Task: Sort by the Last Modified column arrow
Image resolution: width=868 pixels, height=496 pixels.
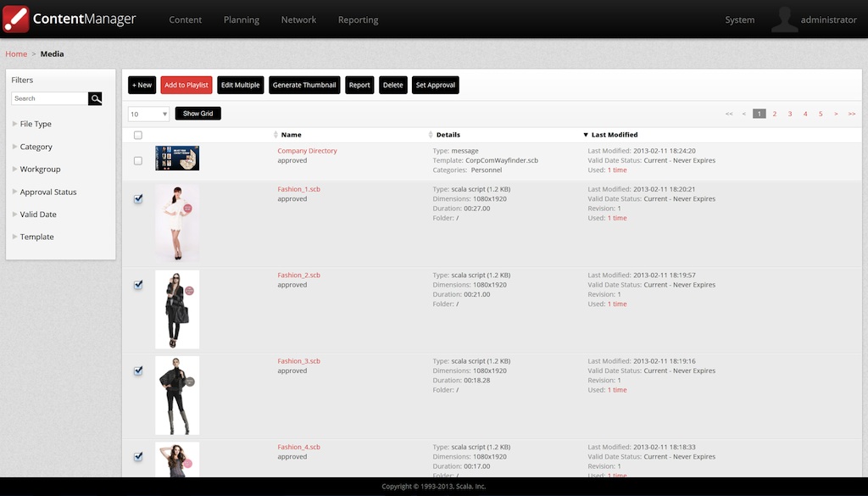Action: [585, 135]
